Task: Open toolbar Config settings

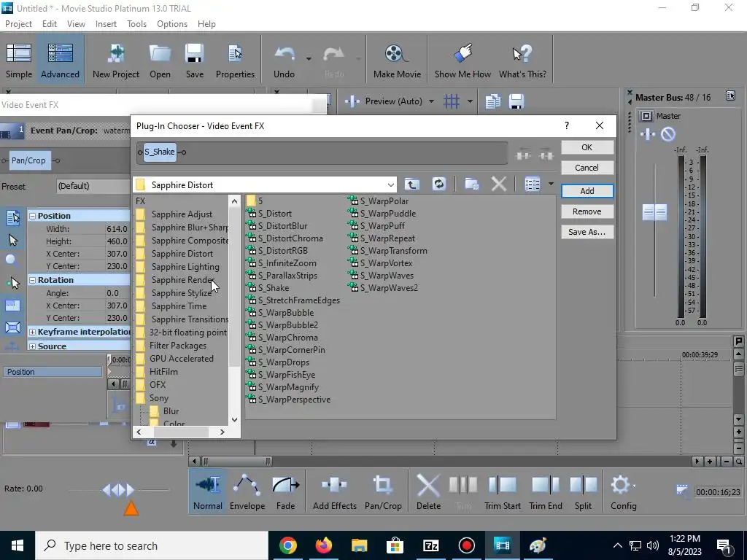Action: tap(623, 491)
